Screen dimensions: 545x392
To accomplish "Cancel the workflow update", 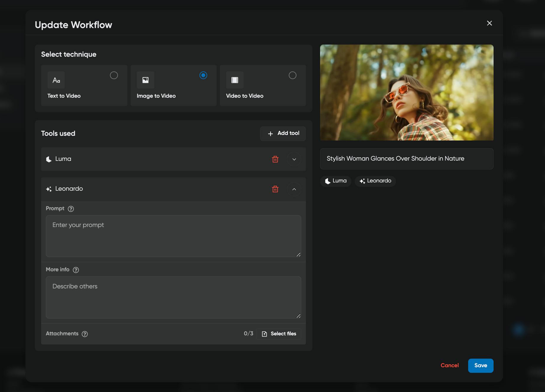I will click(450, 365).
